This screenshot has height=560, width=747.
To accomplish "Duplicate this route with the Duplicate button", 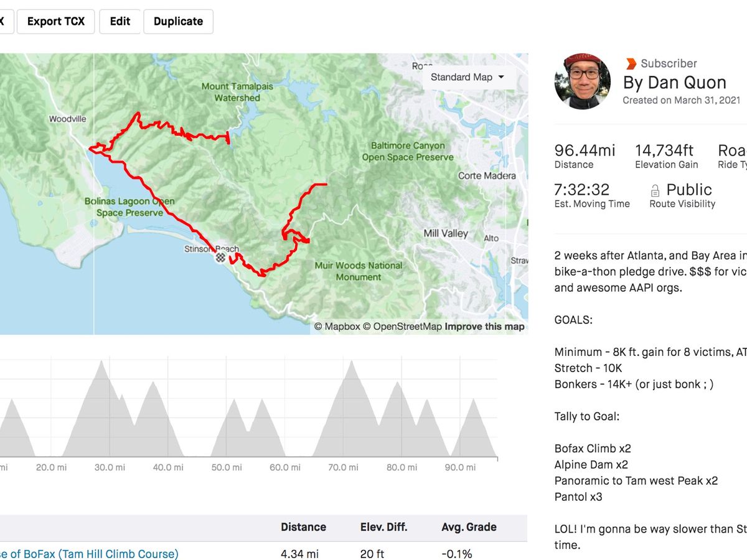I will tap(178, 21).
